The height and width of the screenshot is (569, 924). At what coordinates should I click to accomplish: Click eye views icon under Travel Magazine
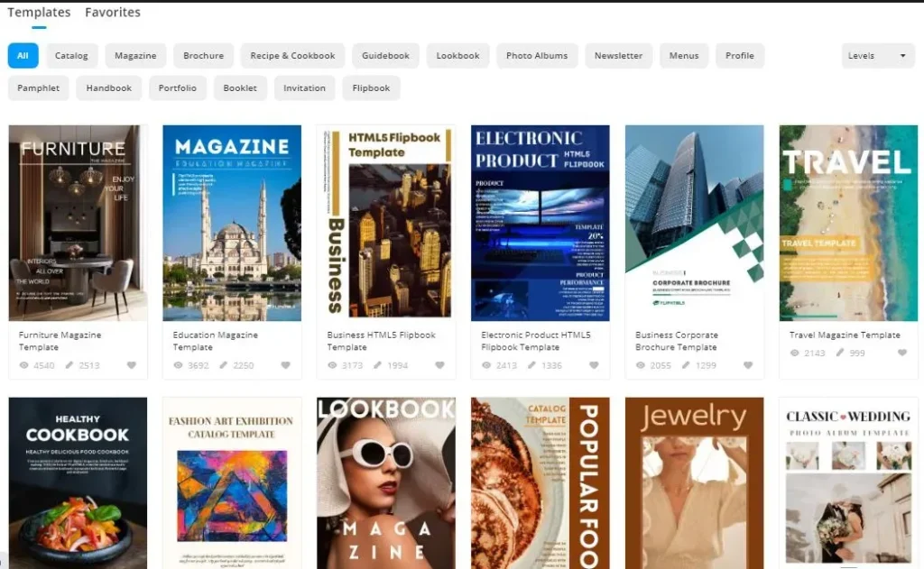795,353
